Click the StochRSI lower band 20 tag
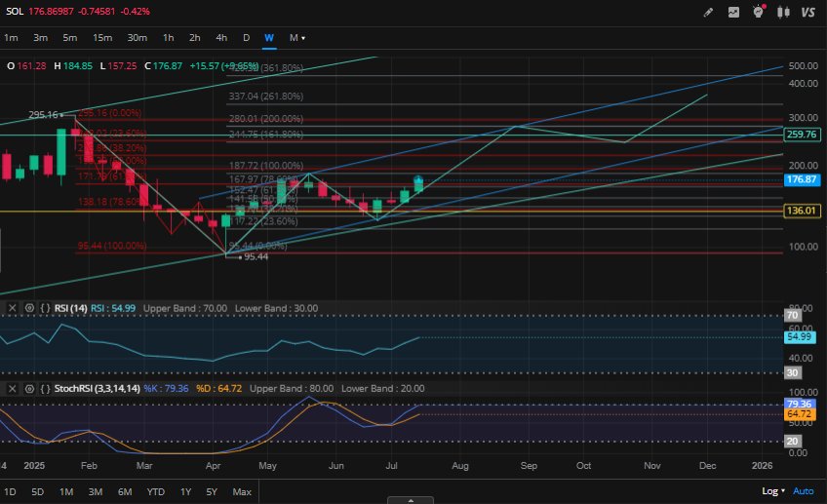 pos(792,442)
